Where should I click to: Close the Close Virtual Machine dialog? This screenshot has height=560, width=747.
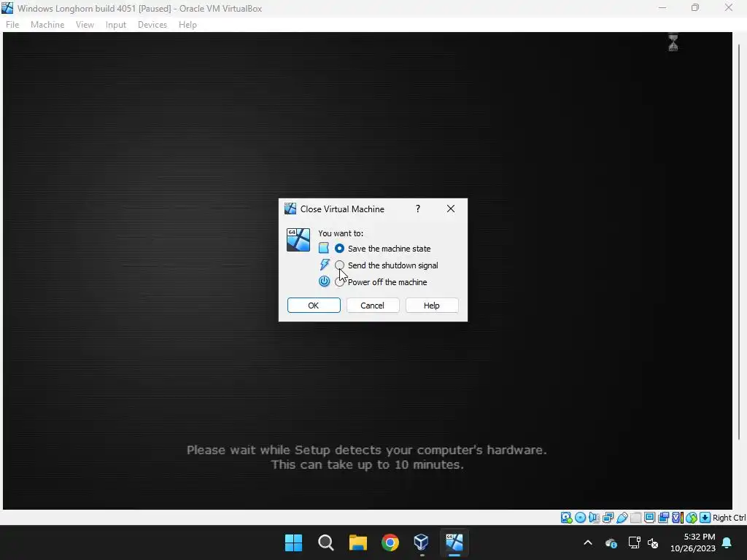pos(451,209)
